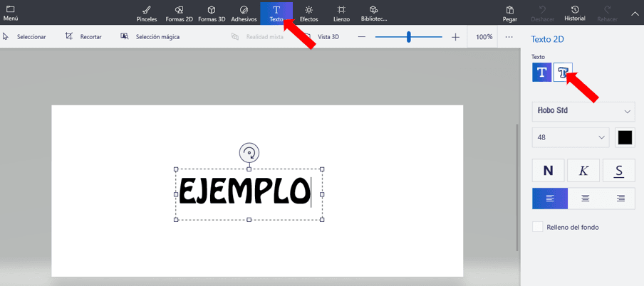Toggle bold N formatting

click(549, 170)
